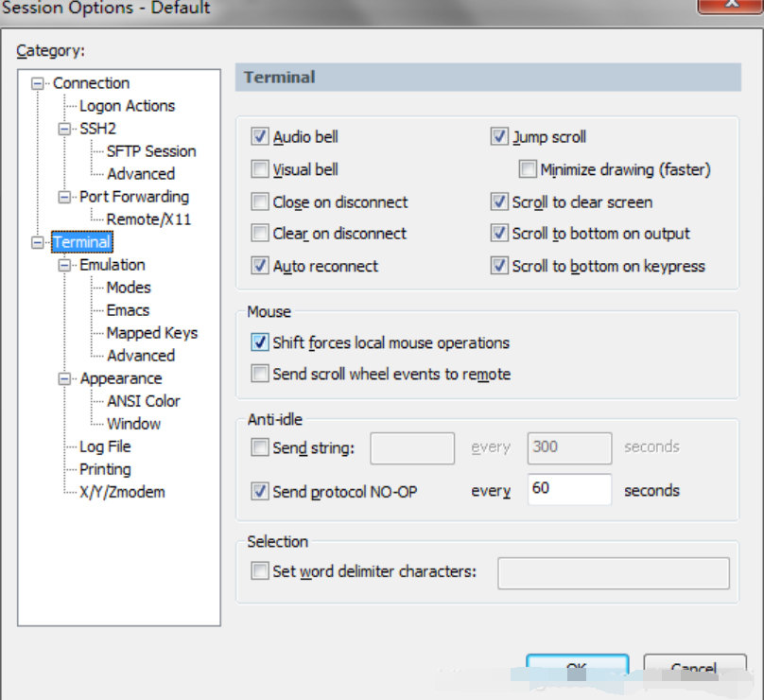Open Remote/X11 settings
The image size is (764, 700).
[148, 219]
